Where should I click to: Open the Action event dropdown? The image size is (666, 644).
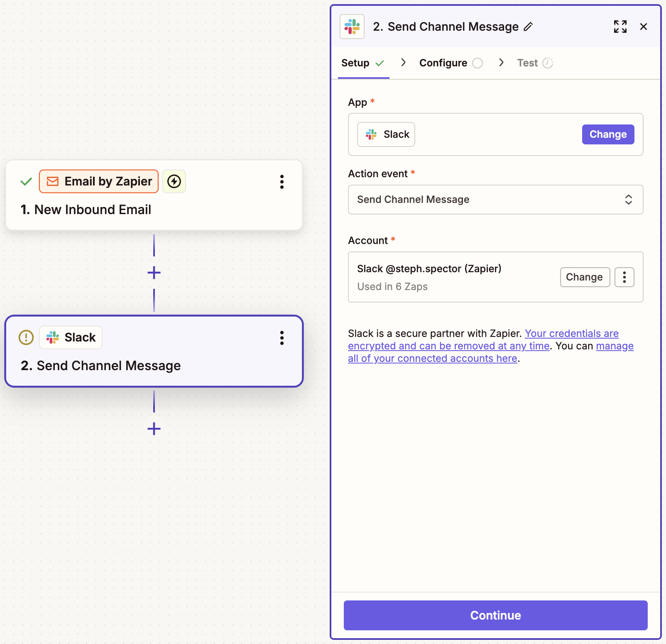495,200
